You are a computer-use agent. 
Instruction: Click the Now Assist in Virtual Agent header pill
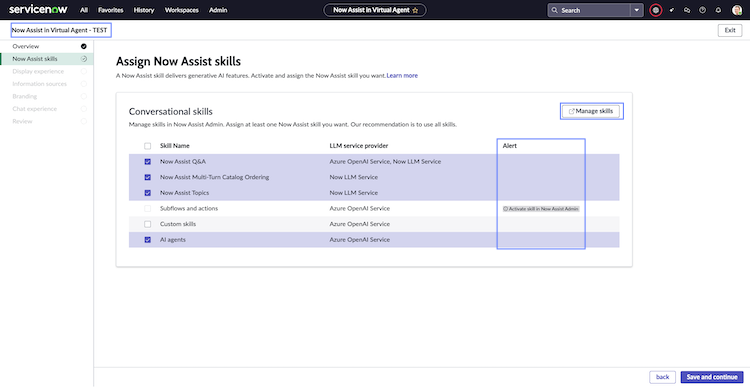375,10
